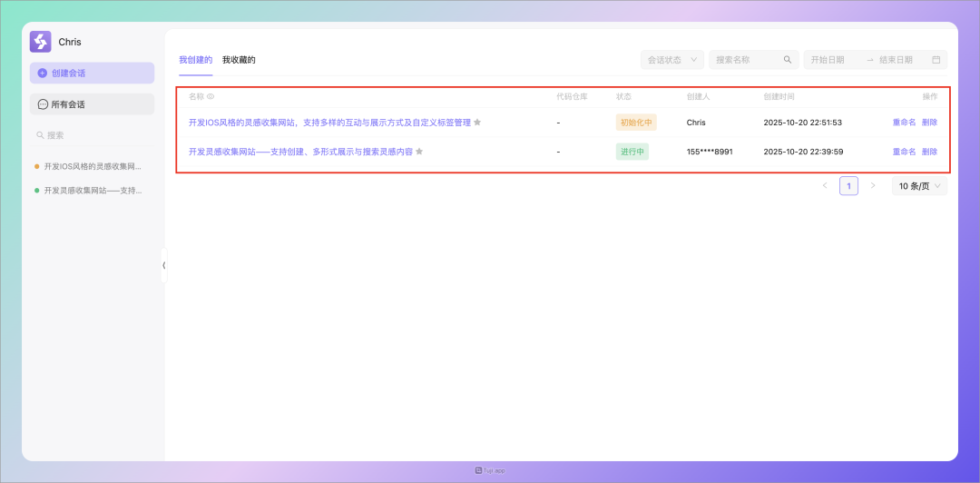Switch to the 我创建的 tab
Viewport: 980px width, 483px height.
pyautogui.click(x=196, y=60)
